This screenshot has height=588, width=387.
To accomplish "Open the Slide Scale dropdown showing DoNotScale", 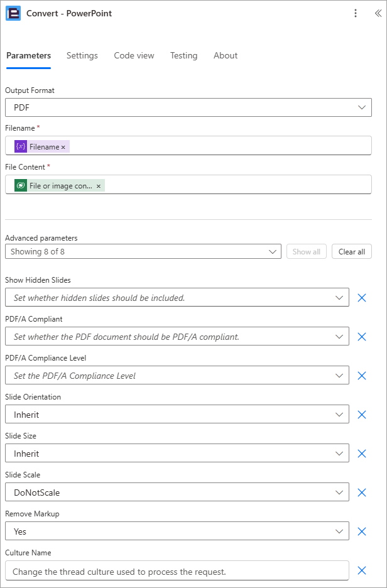I will (177, 493).
